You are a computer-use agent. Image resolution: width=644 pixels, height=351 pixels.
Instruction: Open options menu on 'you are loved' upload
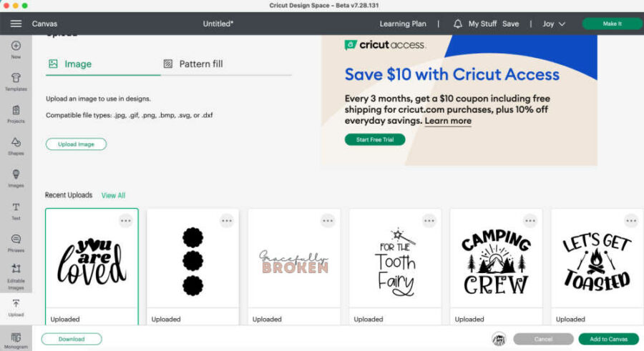(x=126, y=221)
